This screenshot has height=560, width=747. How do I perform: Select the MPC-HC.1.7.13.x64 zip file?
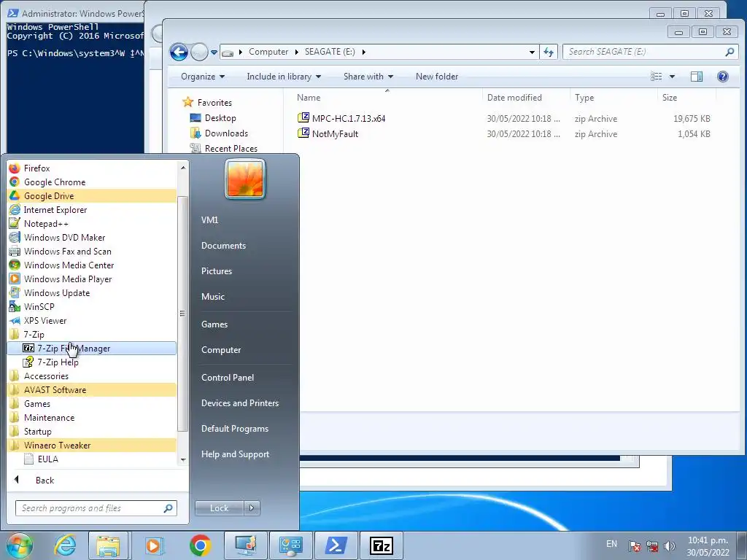tap(348, 119)
